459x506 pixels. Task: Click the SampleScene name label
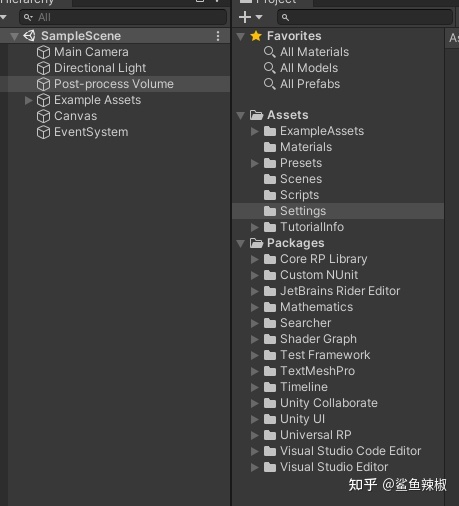[81, 36]
